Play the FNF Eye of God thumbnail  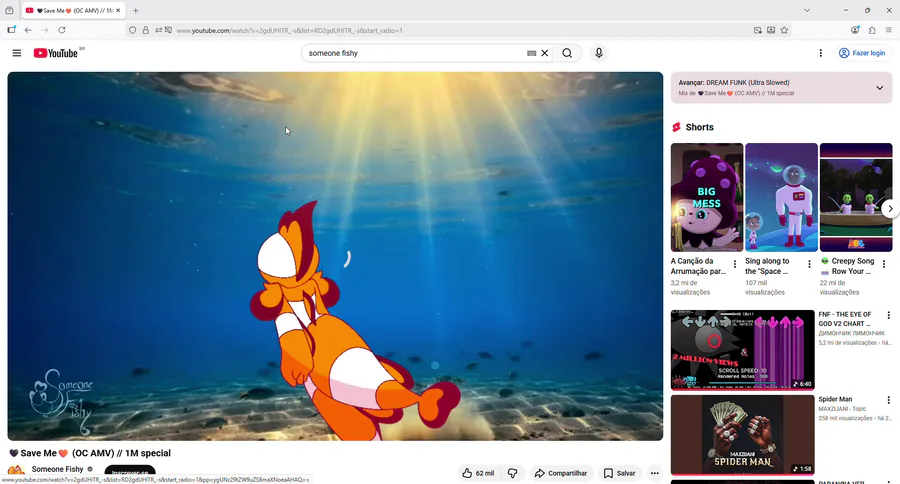(x=742, y=350)
